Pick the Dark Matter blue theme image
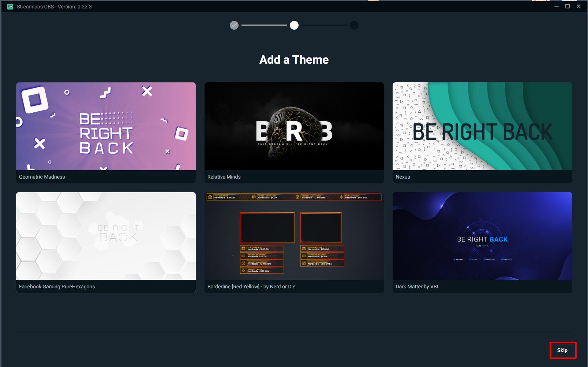The height and width of the screenshot is (367, 588). pos(482,236)
